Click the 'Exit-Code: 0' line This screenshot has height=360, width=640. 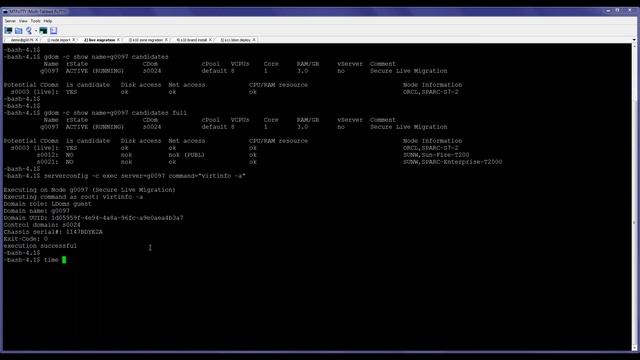point(25,239)
